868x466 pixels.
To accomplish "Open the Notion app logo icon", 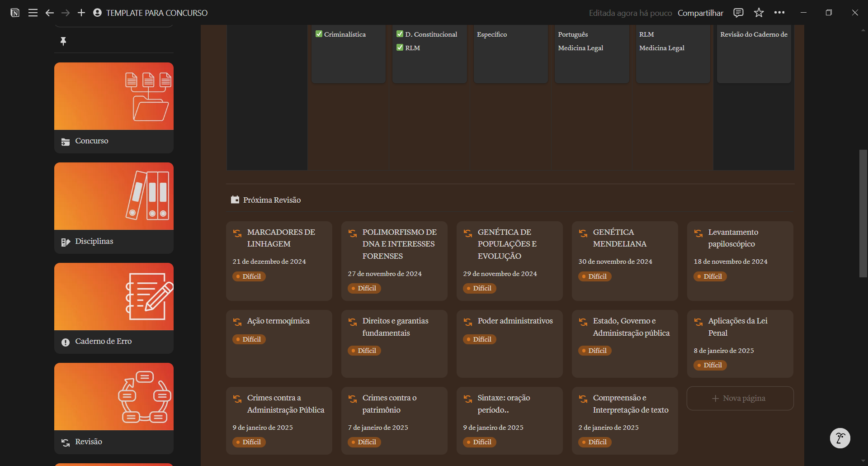I will pos(15,13).
